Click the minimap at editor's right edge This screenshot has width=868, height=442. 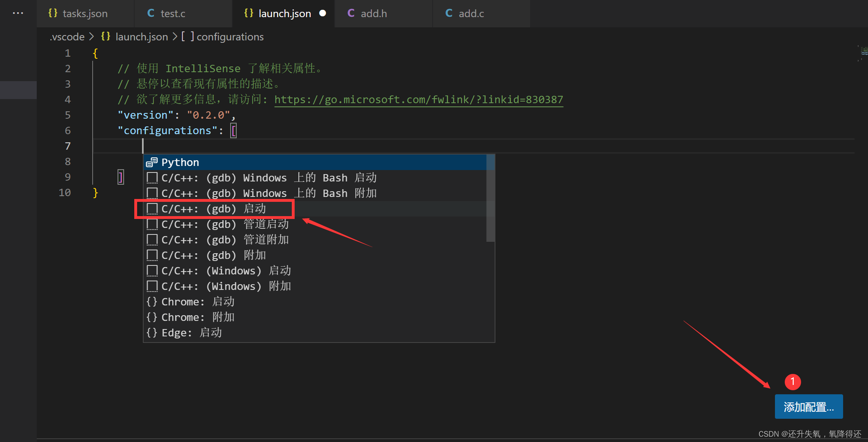click(863, 53)
